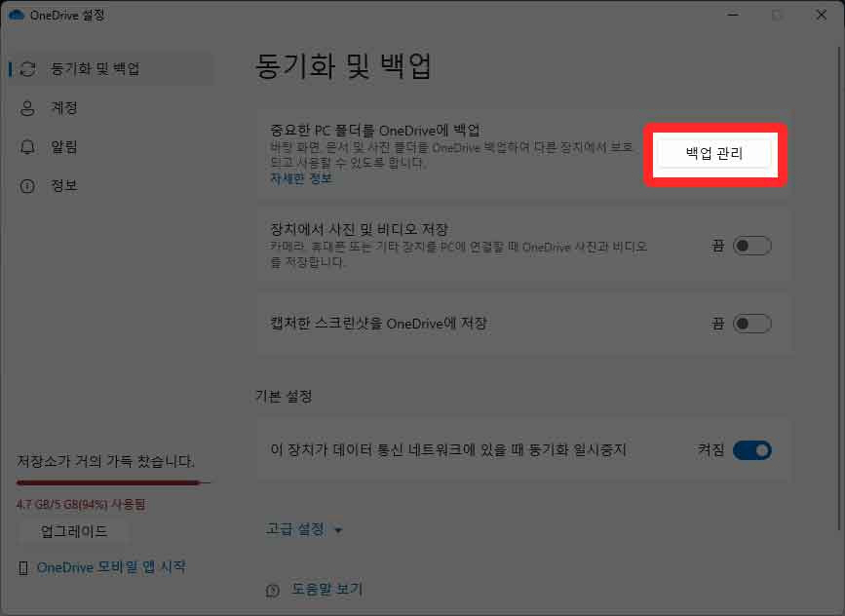Close the OneDrive 설정 window

[822, 15]
